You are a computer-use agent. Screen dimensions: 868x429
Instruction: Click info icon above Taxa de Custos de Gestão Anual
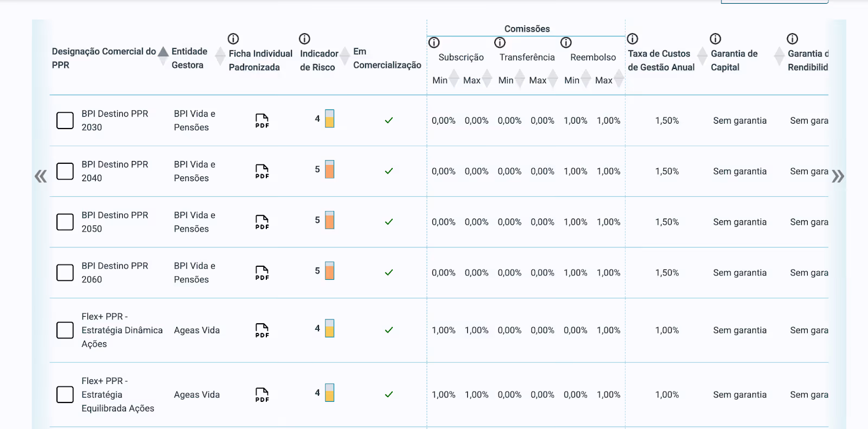click(633, 39)
